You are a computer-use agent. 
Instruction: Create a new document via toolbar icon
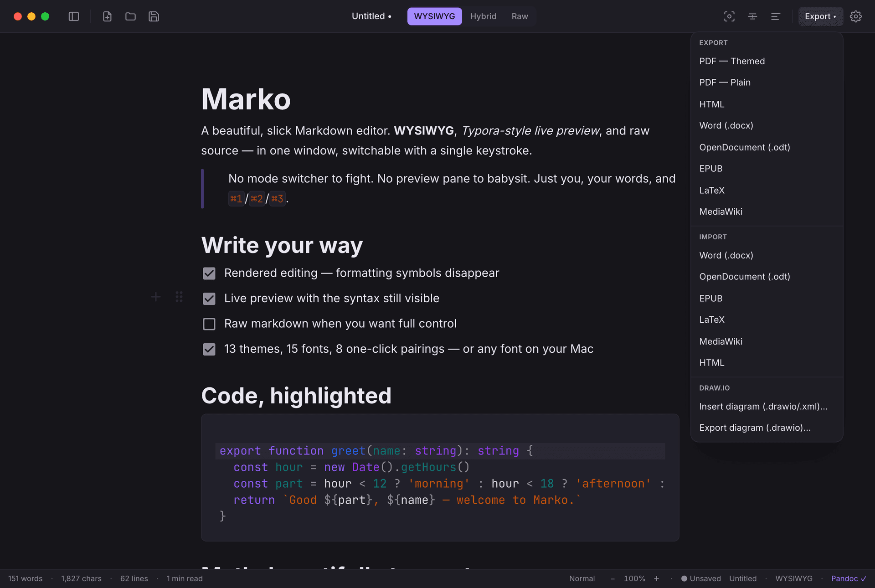pos(107,16)
